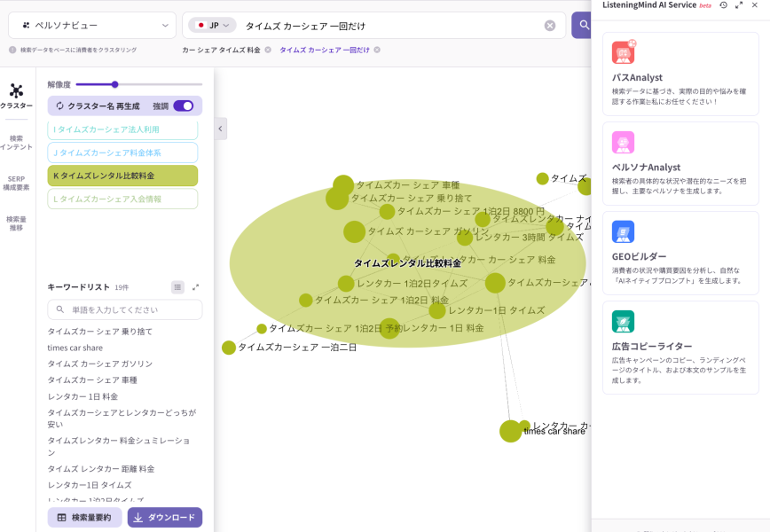Switch to the SERP構成要素 tab
770x532 pixels.
[x=16, y=183]
